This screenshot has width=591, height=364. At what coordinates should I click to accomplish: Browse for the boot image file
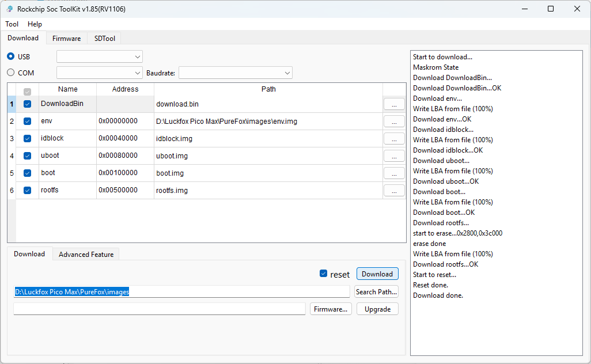394,173
